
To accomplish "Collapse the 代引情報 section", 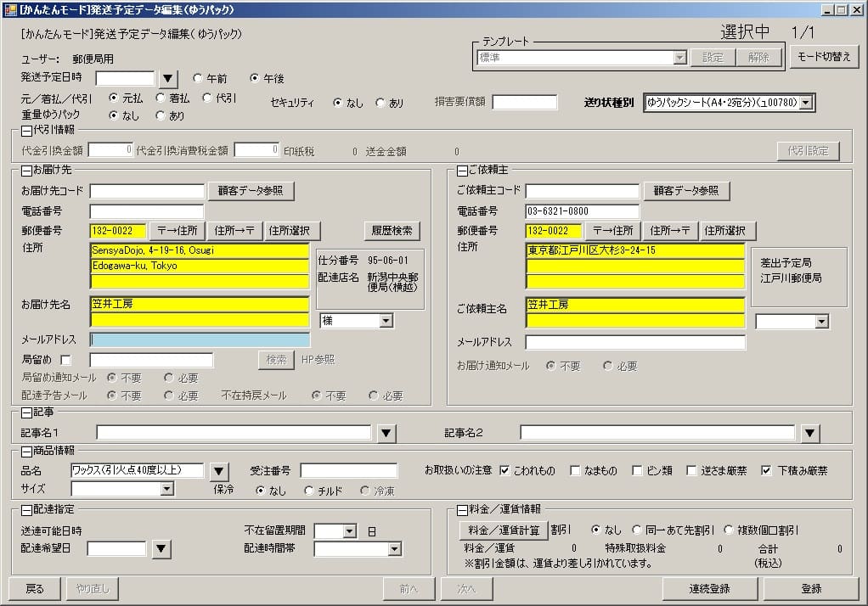I will click(x=26, y=131).
